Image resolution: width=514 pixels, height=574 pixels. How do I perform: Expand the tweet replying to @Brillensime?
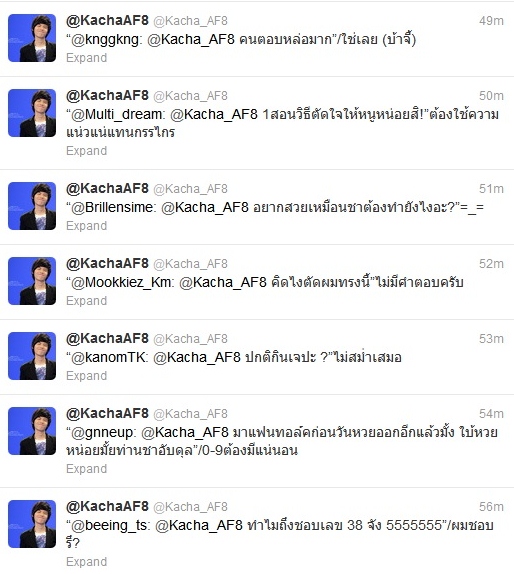click(x=86, y=226)
